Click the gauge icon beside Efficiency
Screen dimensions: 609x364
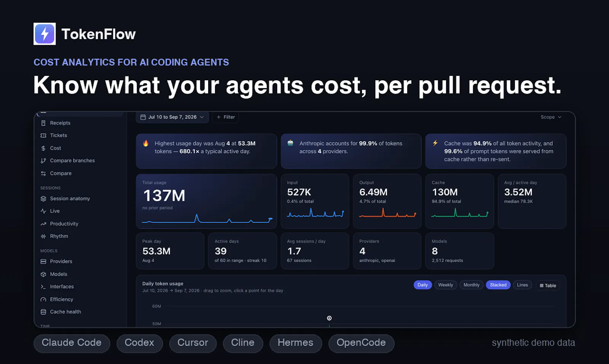tap(43, 299)
